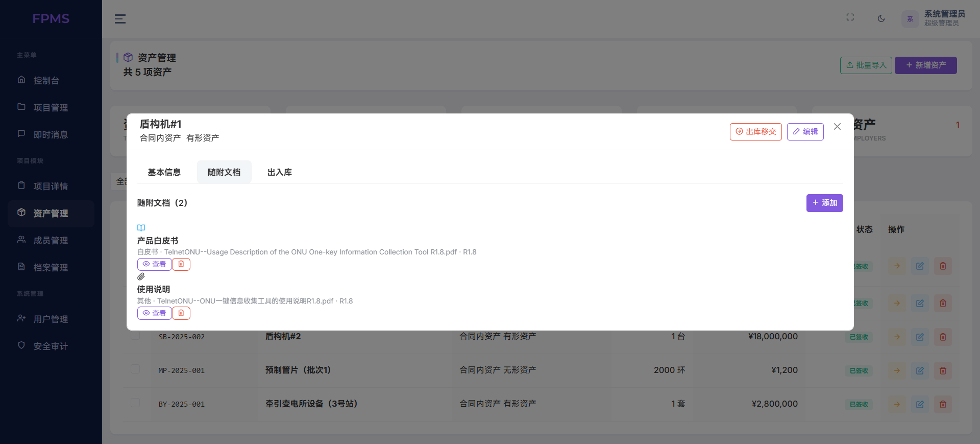The image size is (980, 444).
Task: Click the delete icon for 牵引变电所设备 row
Action: [943, 405]
